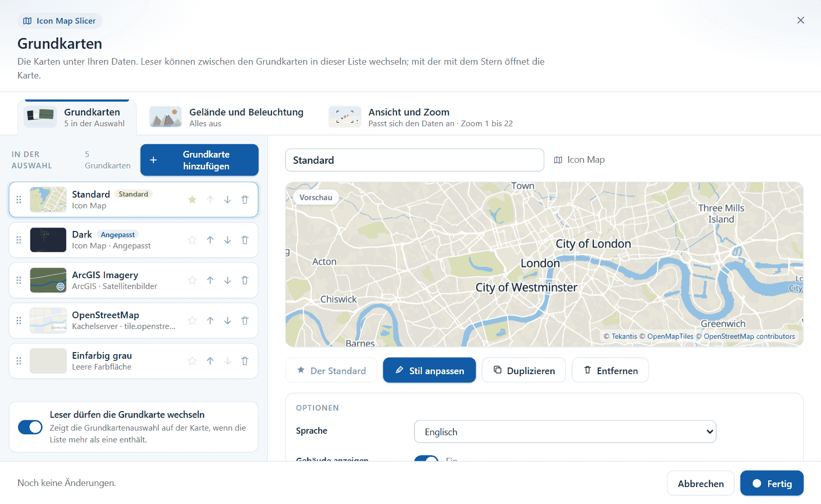This screenshot has height=504, width=821.
Task: Move OpenStreetMap basemap down
Action: (x=227, y=321)
